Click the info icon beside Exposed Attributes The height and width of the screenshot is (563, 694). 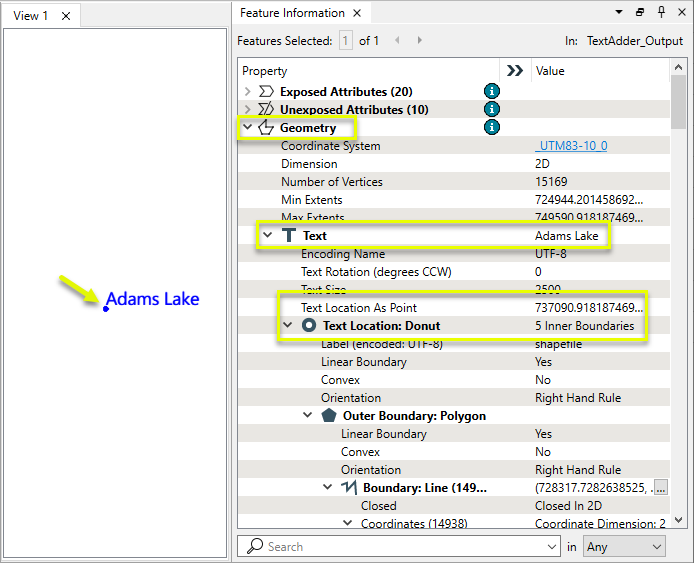click(491, 91)
